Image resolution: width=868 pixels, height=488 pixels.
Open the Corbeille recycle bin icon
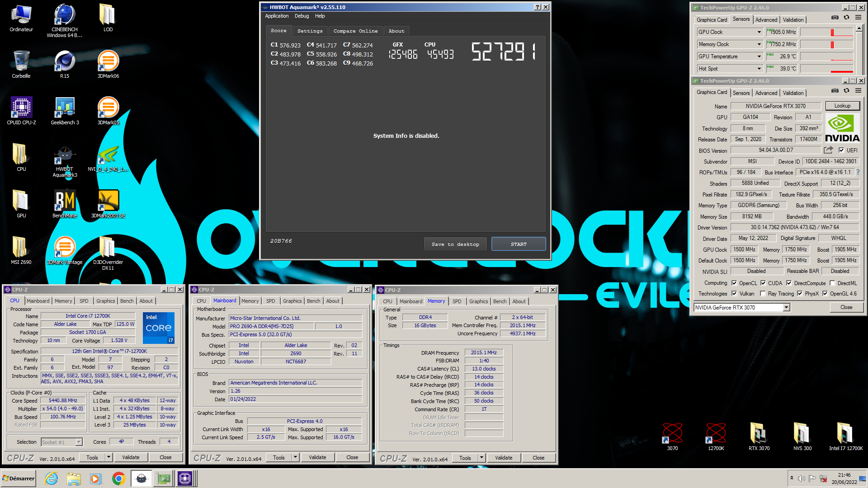pos(21,64)
